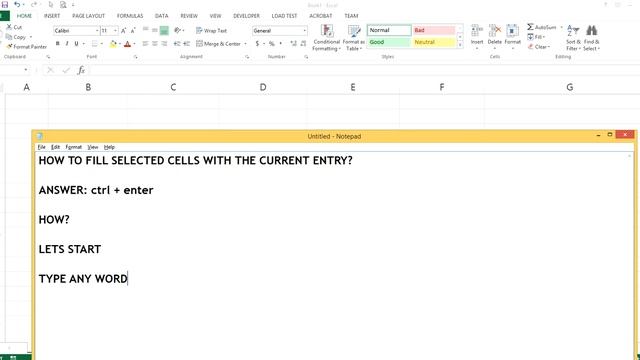Apply the yellow Fill Color
The width and height of the screenshot is (640, 360).
point(113,43)
